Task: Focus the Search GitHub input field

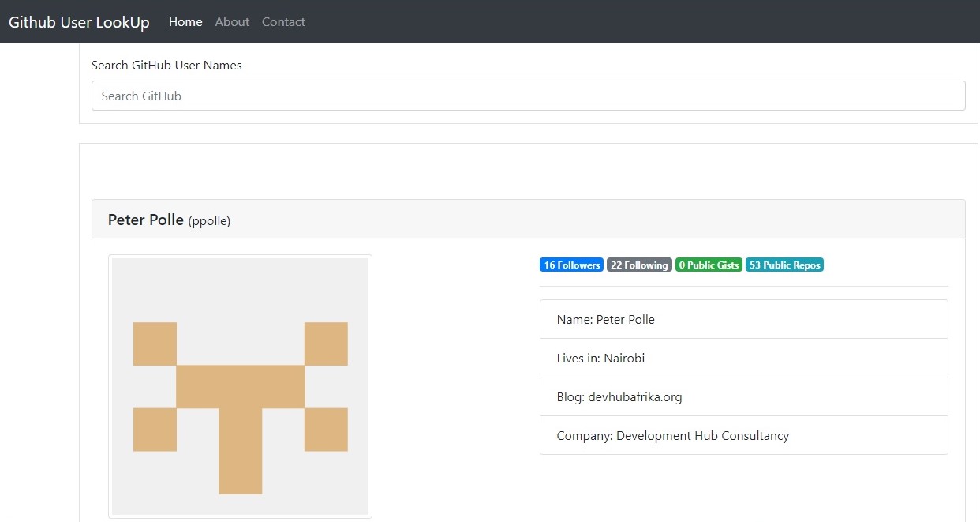Action: pos(528,96)
